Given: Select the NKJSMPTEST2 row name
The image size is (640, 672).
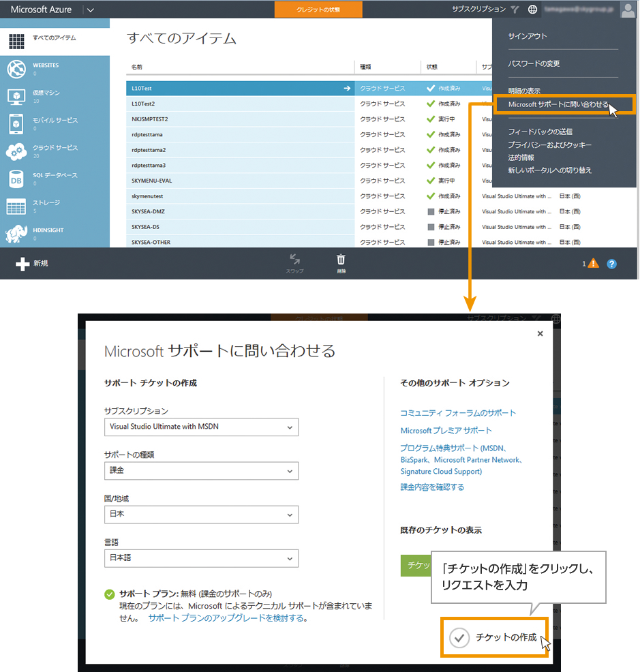Looking at the screenshot, I should point(149,119).
